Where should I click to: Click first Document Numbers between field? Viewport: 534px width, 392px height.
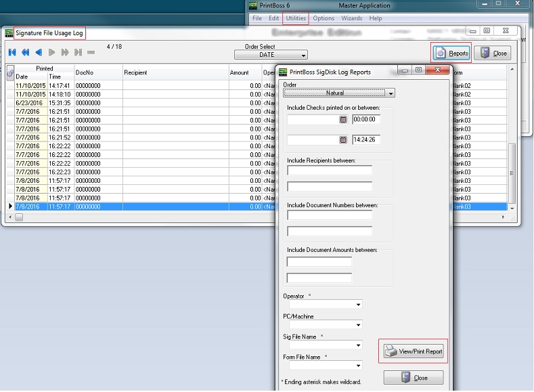330,215
